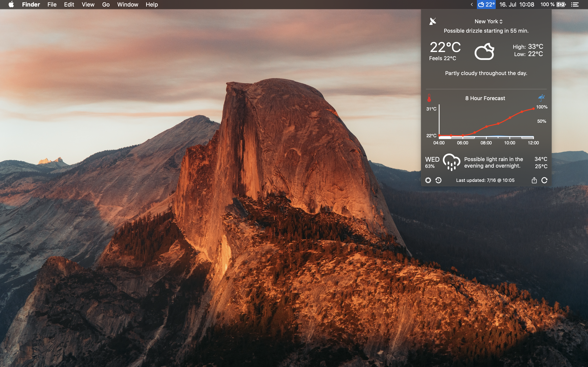Click the rain cloud icon next to WED
Screen dimensions: 588x367
click(x=451, y=162)
